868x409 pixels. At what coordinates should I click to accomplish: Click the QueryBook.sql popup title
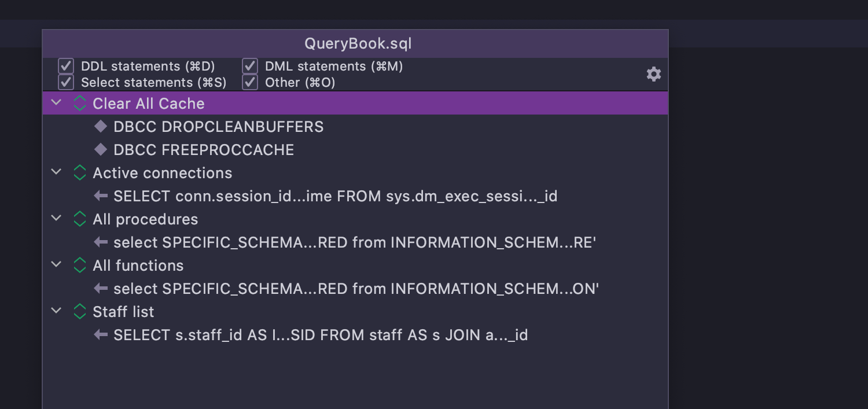(358, 44)
